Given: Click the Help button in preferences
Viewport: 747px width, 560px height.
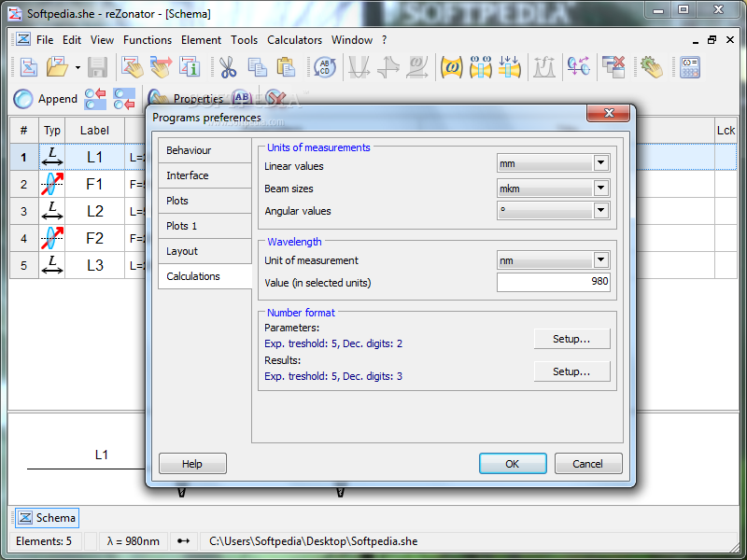Looking at the screenshot, I should click(192, 464).
